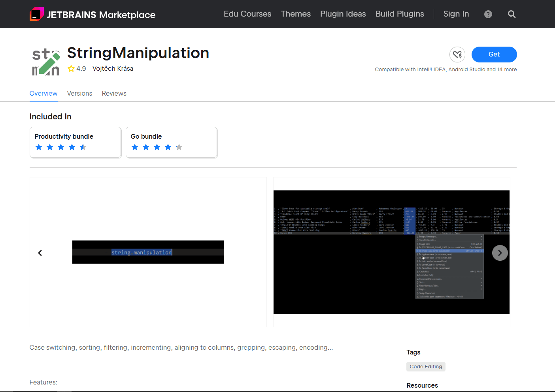Click the Go bundle star rating
This screenshot has width=555, height=392.
[157, 147]
